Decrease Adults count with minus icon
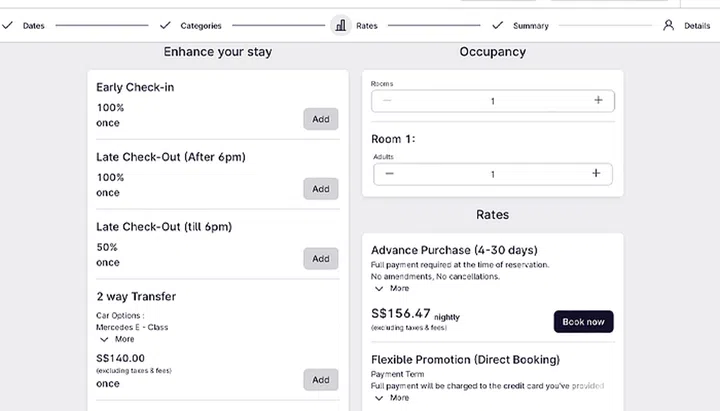The image size is (720, 411). click(x=389, y=173)
